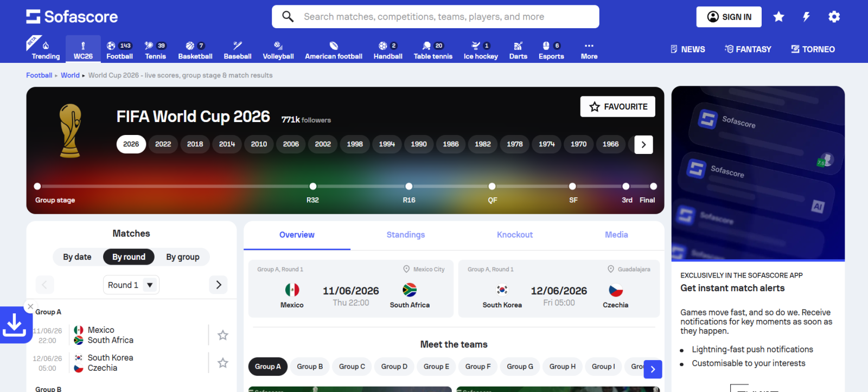Click Mexico flag in overview match card
This screenshot has width=868, height=392.
[x=292, y=290]
